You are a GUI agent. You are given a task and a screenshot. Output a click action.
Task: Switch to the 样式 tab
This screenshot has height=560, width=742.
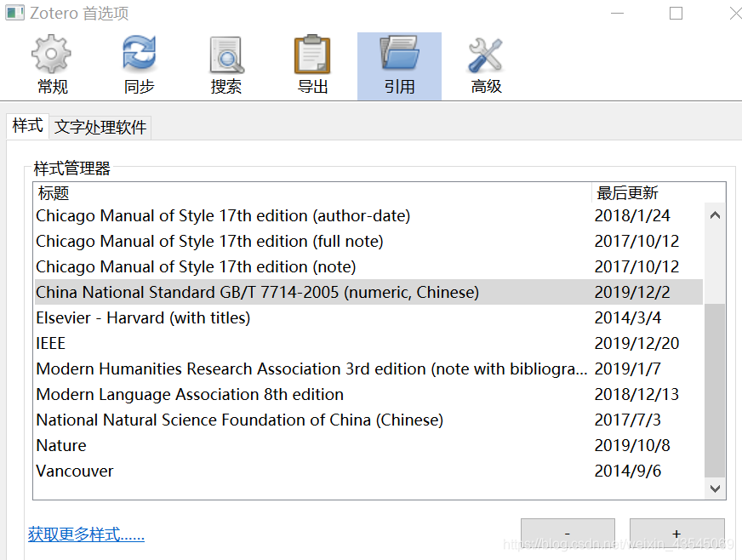pos(27,126)
